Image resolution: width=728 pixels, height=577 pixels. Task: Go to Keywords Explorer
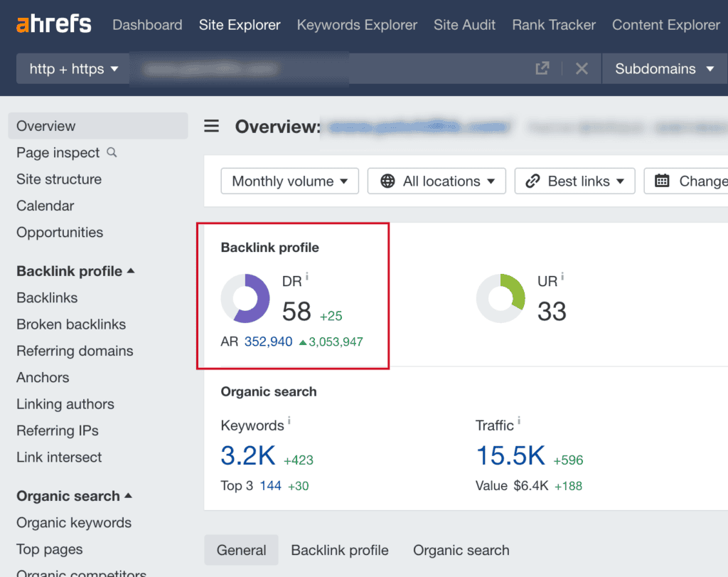pos(357,25)
